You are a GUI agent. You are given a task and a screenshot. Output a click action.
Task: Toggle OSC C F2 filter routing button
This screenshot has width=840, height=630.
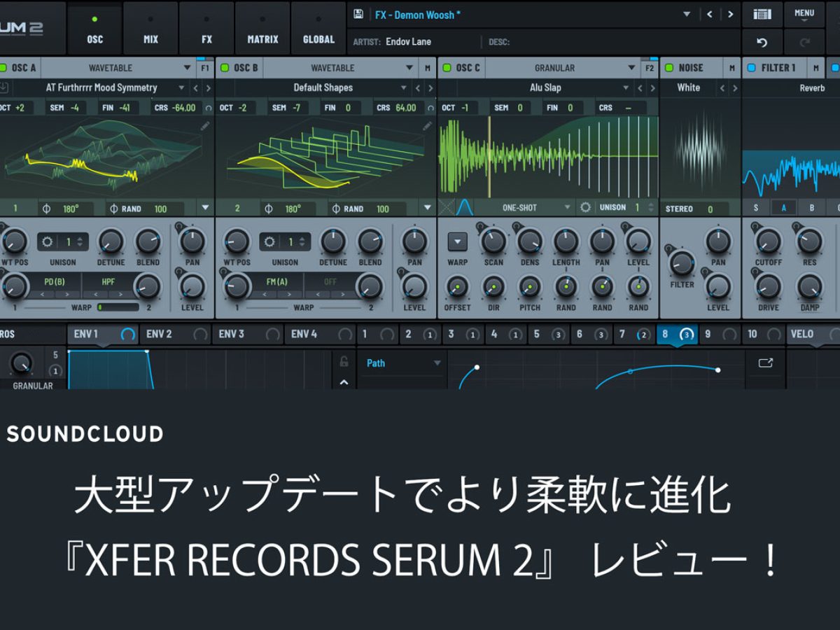click(650, 68)
